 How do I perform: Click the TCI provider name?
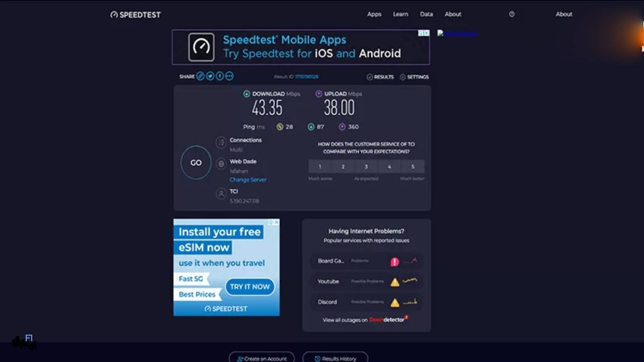pyautogui.click(x=234, y=191)
